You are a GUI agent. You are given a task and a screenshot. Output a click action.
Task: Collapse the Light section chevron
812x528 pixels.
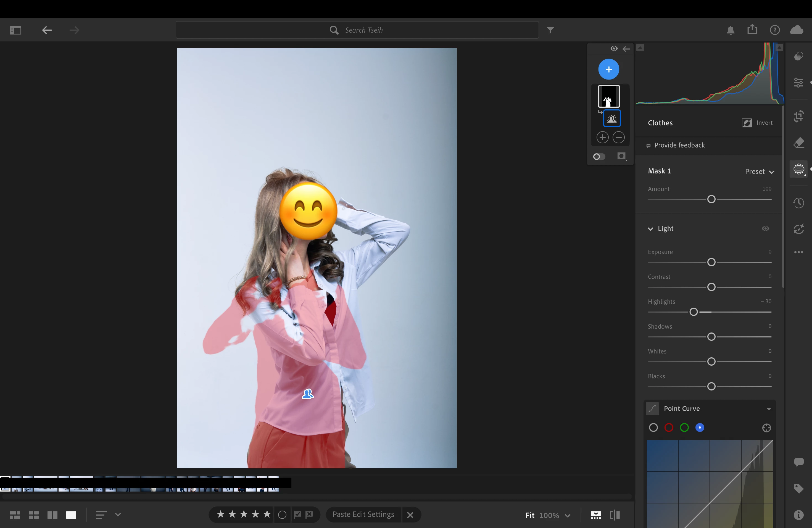(x=651, y=229)
